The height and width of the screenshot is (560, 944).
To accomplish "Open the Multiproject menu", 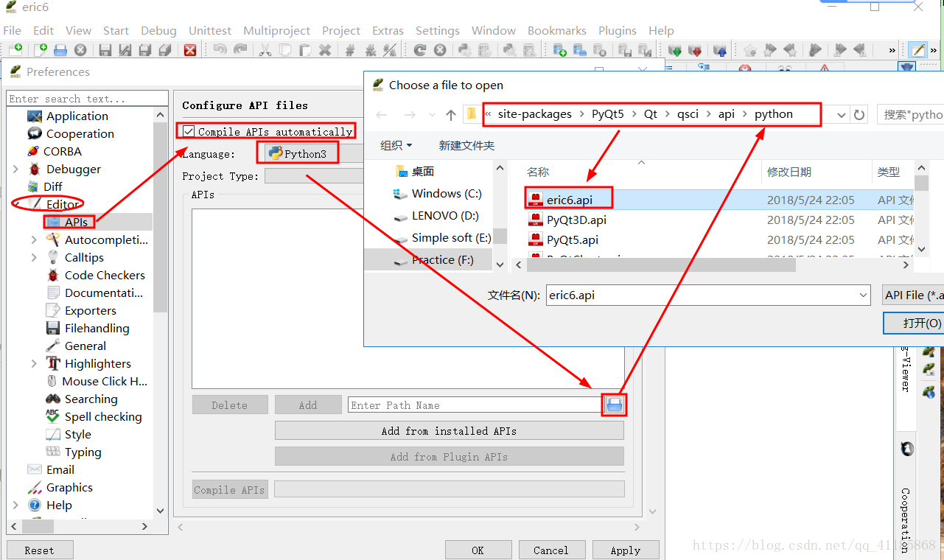I will click(277, 31).
